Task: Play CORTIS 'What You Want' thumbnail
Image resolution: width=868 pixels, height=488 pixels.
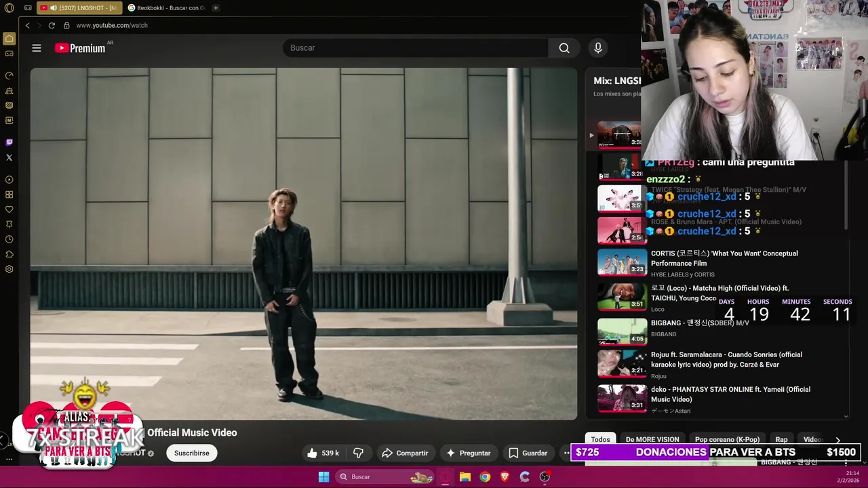Action: (x=623, y=262)
